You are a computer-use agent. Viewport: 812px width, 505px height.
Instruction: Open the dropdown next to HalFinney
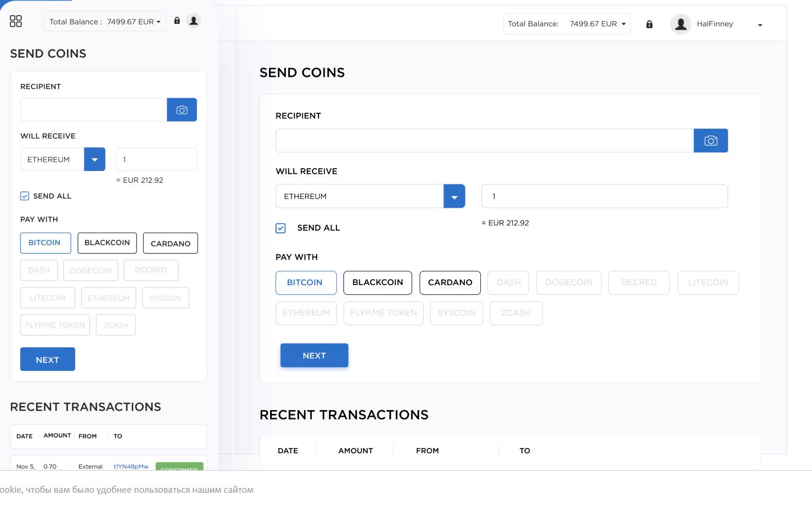760,26
